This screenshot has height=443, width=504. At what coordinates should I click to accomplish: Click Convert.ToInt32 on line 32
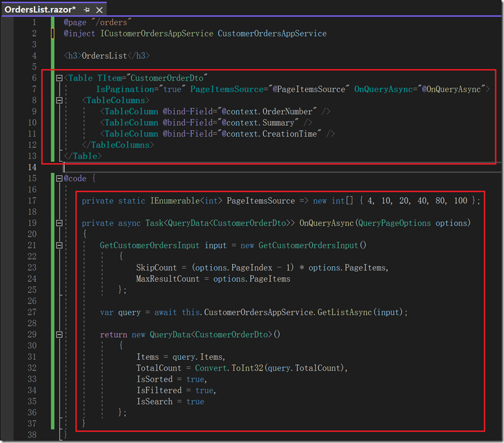(x=229, y=368)
